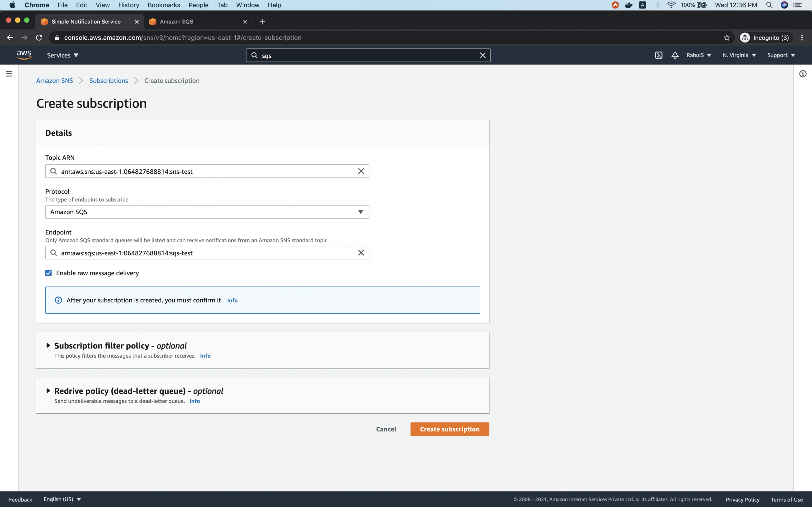Open CloudShell from the top navigation bar
The height and width of the screenshot is (507, 812).
tap(659, 55)
